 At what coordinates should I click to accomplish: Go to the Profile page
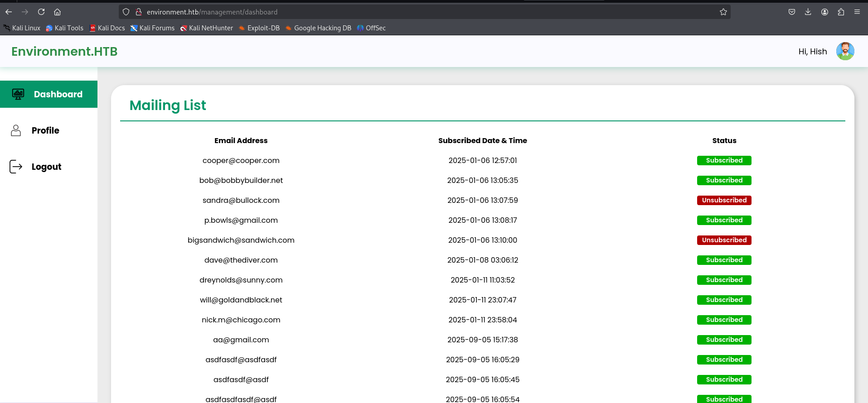[45, 130]
